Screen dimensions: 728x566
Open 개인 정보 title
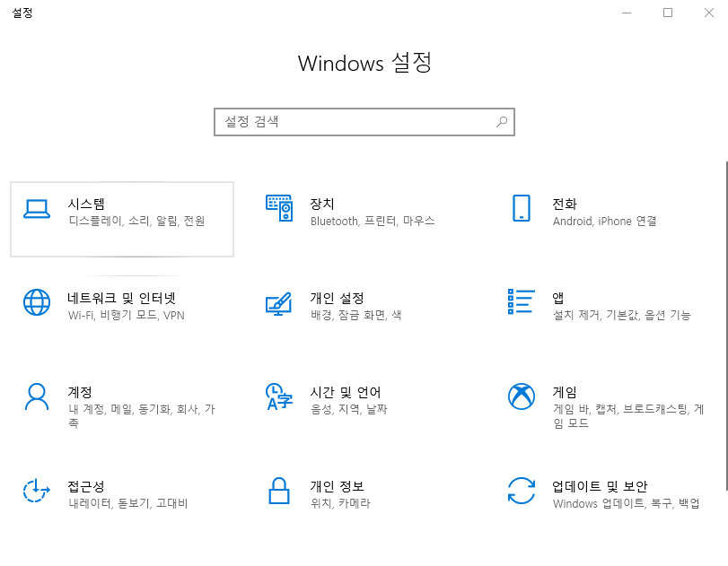pyautogui.click(x=338, y=486)
